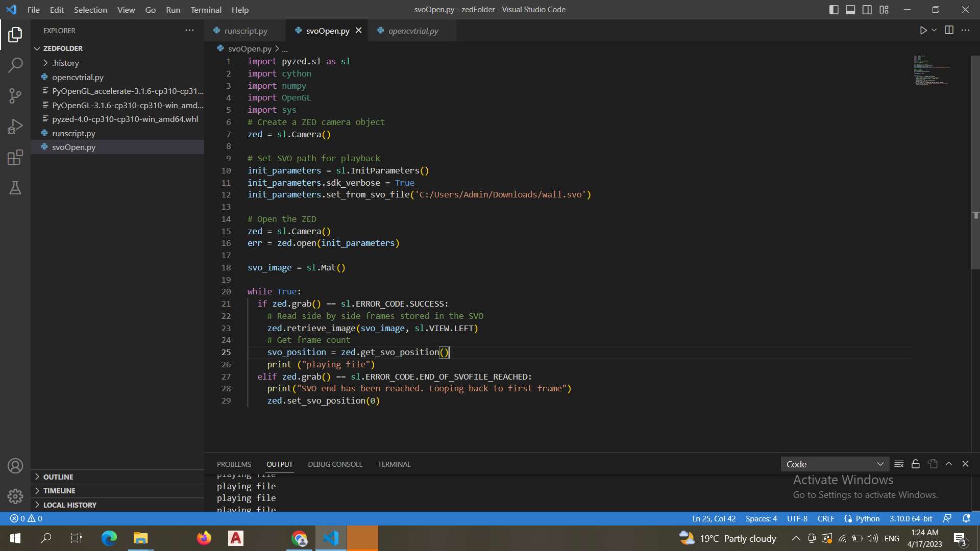Split the editor to the right
This screenshot has height=551, width=980.
pyautogui.click(x=949, y=31)
